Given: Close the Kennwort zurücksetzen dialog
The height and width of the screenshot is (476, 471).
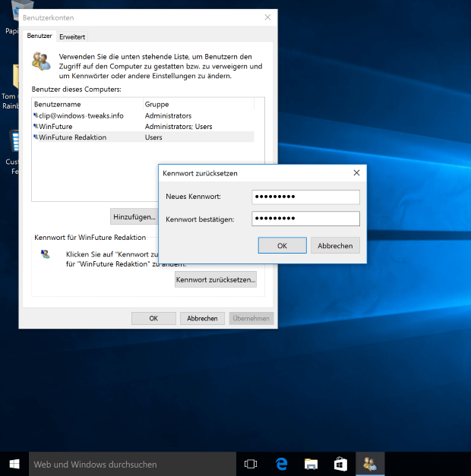Looking at the screenshot, I should (356, 173).
